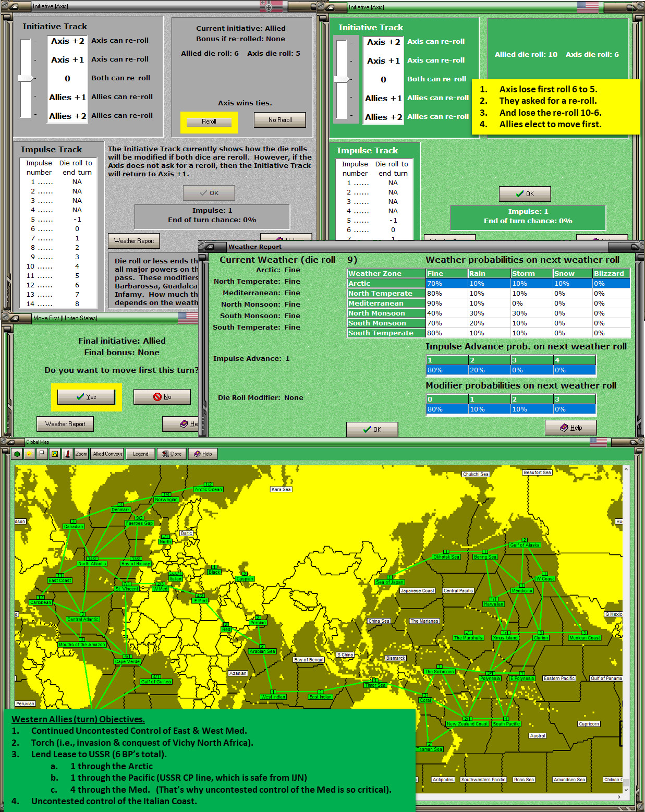The width and height of the screenshot is (645, 812).
Task: Click the initiative track slider in green Initiative window
Action: [x=342, y=79]
